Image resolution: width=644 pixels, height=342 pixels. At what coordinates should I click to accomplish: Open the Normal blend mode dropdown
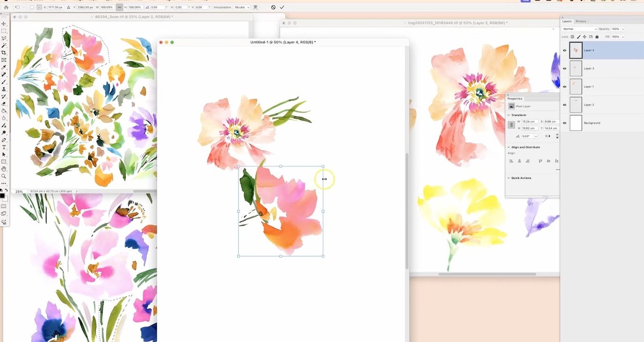coord(579,29)
